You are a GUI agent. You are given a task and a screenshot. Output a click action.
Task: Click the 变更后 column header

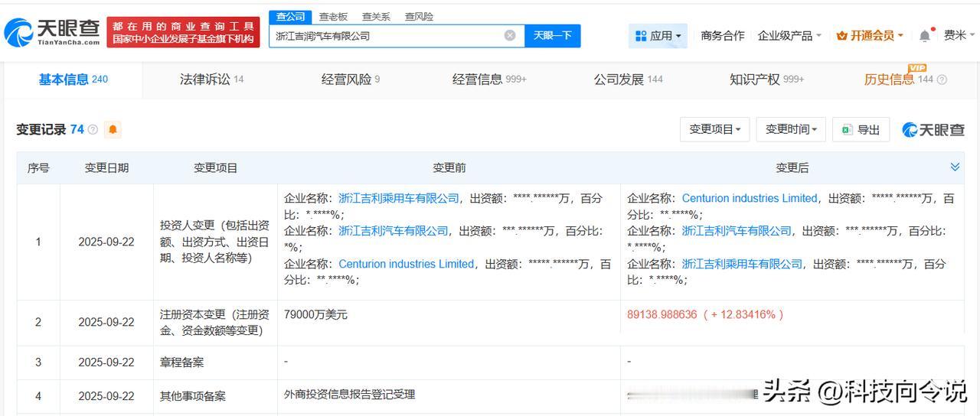792,167
